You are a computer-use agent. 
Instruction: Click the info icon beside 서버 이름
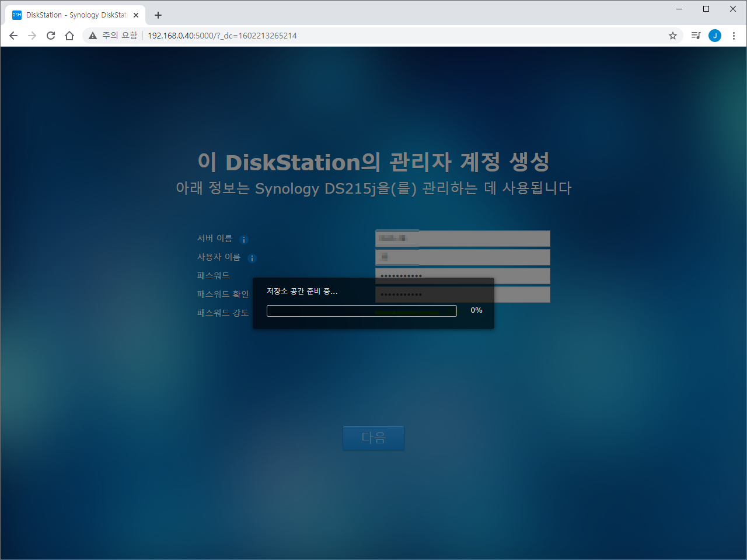[x=244, y=239]
